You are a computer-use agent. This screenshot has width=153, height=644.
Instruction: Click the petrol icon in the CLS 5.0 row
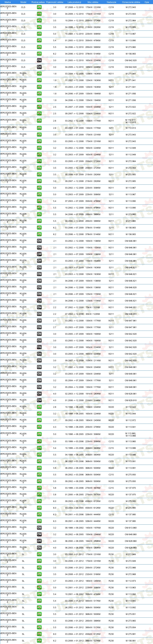(x=39, y=34)
